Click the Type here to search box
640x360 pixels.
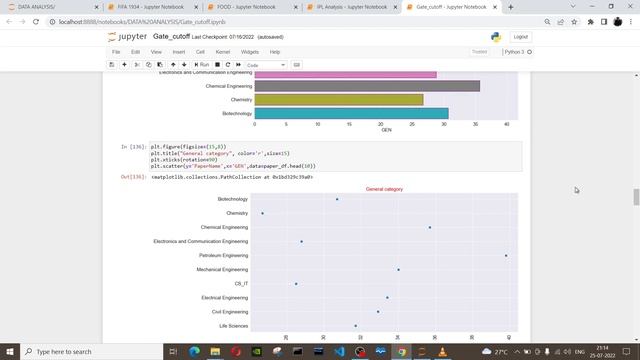pyautogui.click(x=92, y=351)
